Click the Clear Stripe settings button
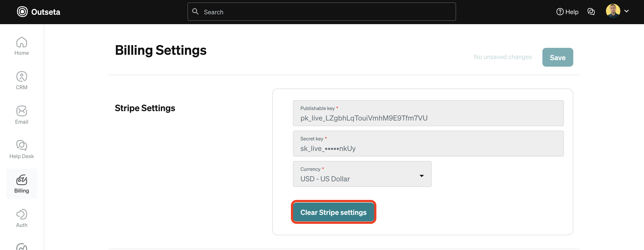 coord(333,212)
